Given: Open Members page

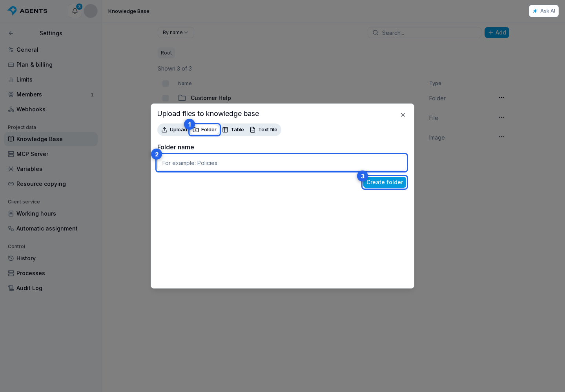Looking at the screenshot, I should click(x=51, y=94).
